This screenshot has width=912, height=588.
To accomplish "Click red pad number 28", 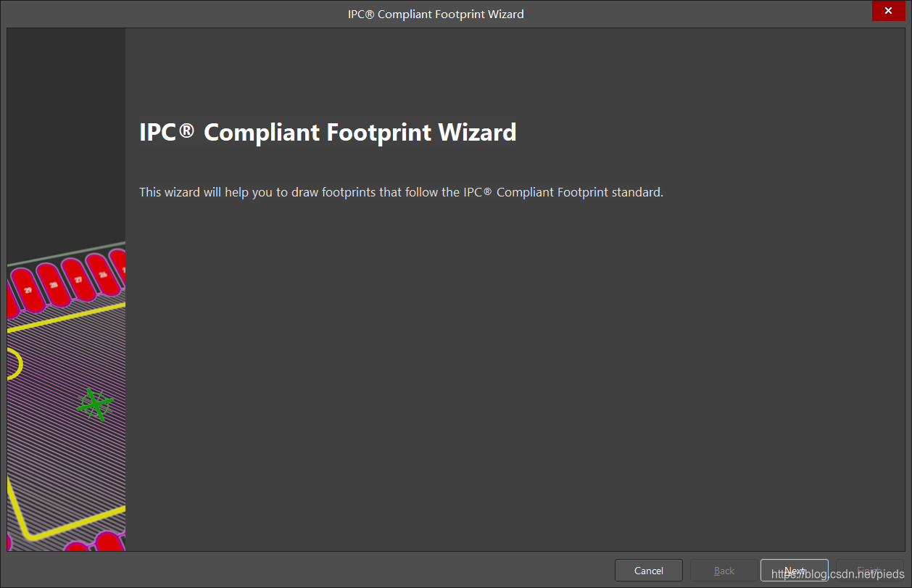I will pos(53,285).
